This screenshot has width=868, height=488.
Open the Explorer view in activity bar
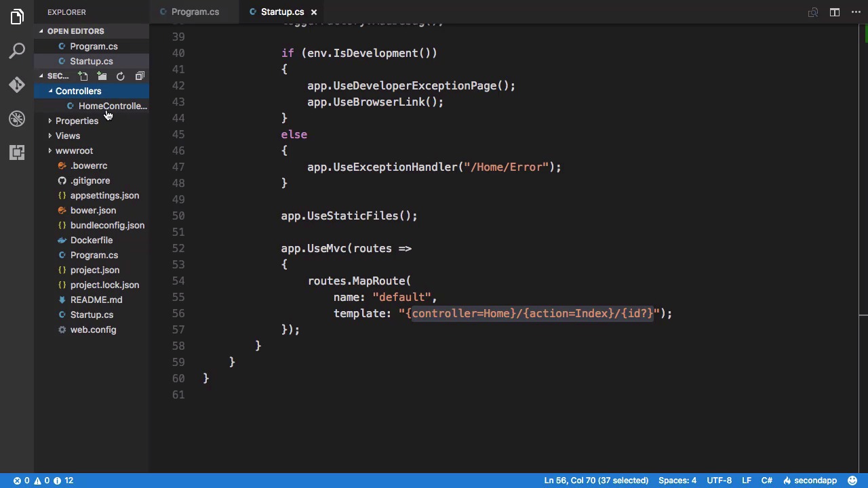17,17
